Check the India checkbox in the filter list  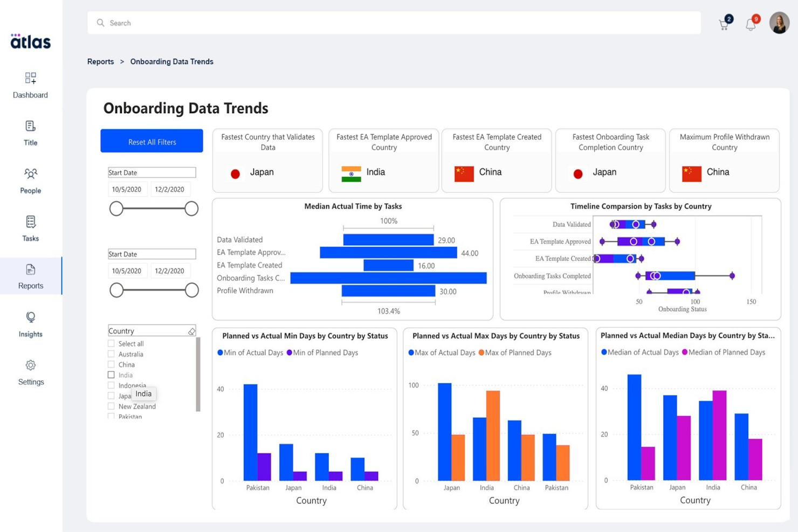pos(111,375)
